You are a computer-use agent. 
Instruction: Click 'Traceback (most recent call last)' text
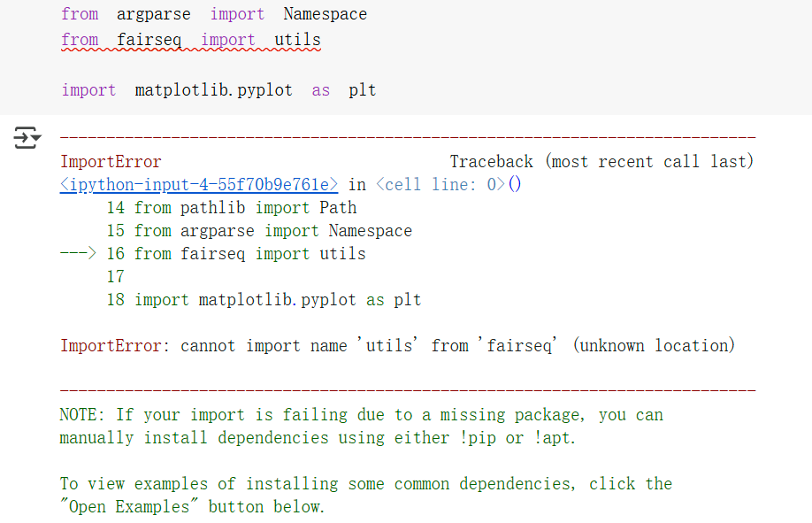point(601,161)
